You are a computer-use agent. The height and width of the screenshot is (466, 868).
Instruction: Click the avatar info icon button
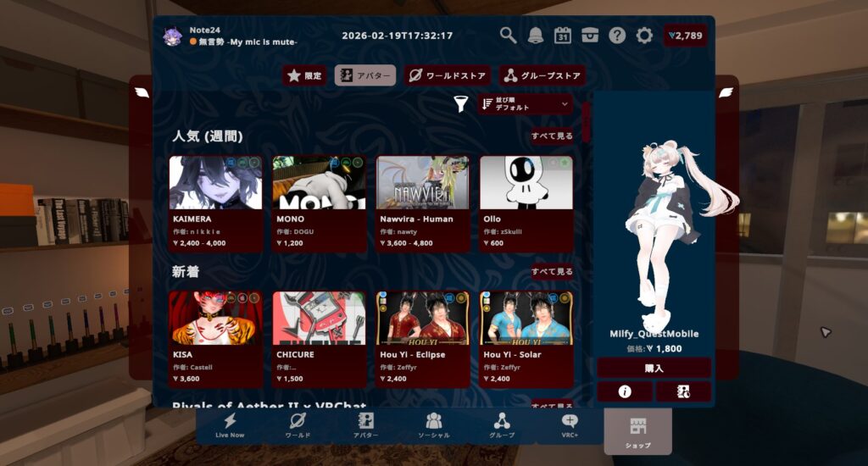625,391
